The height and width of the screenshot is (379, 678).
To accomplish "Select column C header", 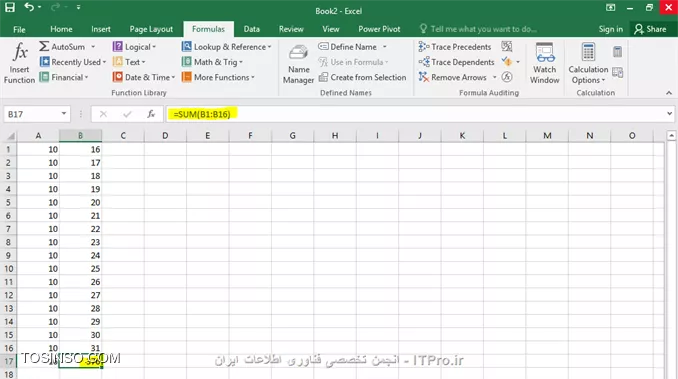I will pyautogui.click(x=123, y=136).
